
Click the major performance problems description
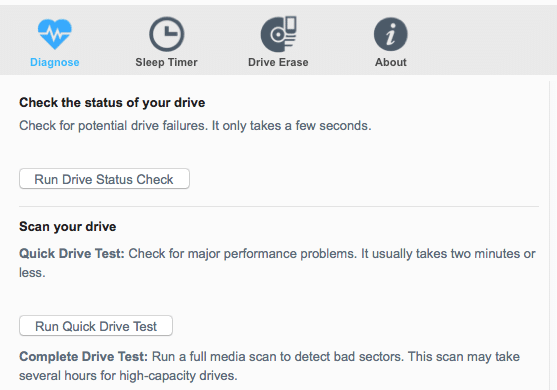277,263
